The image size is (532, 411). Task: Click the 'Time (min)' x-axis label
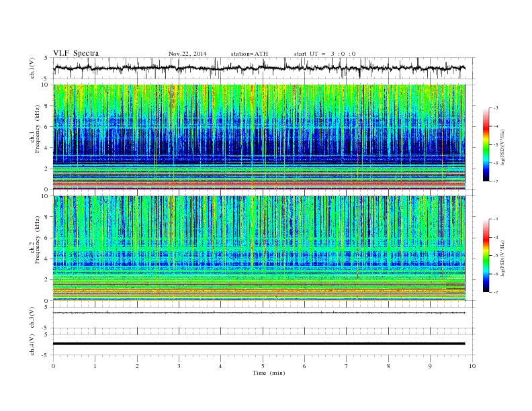click(269, 373)
